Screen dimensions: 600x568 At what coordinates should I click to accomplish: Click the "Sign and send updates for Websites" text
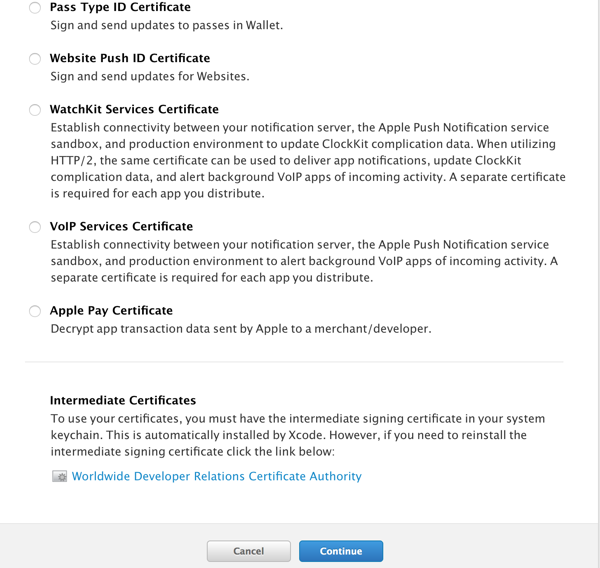point(150,76)
